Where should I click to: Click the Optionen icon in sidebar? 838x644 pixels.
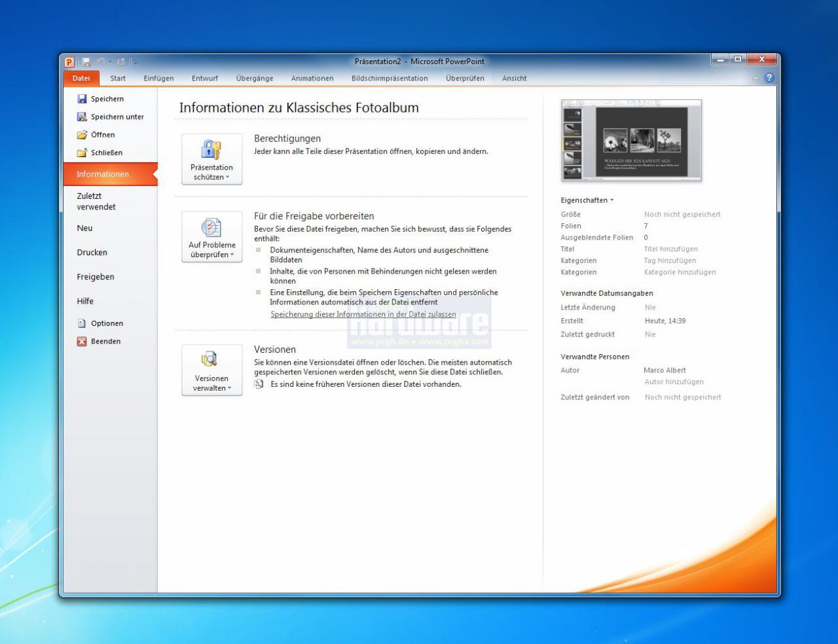[x=82, y=323]
